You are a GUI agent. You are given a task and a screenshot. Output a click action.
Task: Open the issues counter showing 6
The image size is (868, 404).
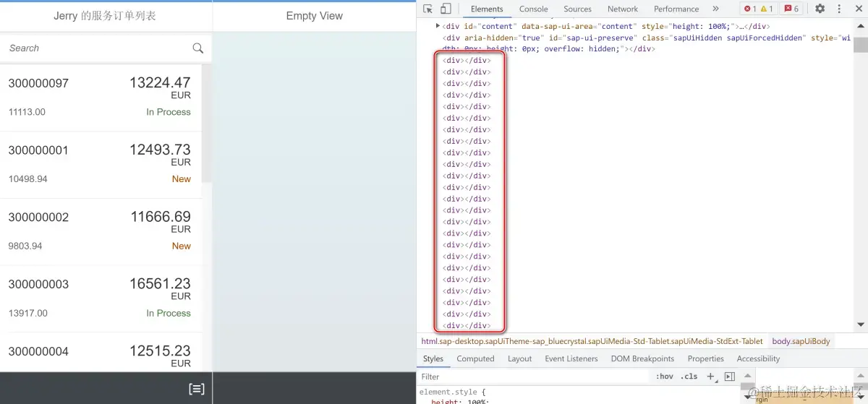click(x=791, y=9)
